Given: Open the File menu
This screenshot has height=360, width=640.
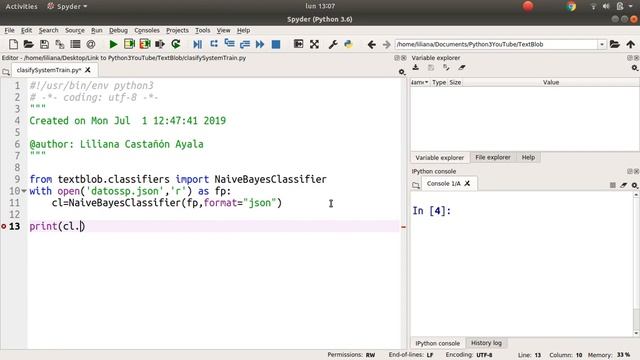Looking at the screenshot, I should [x=9, y=30].
